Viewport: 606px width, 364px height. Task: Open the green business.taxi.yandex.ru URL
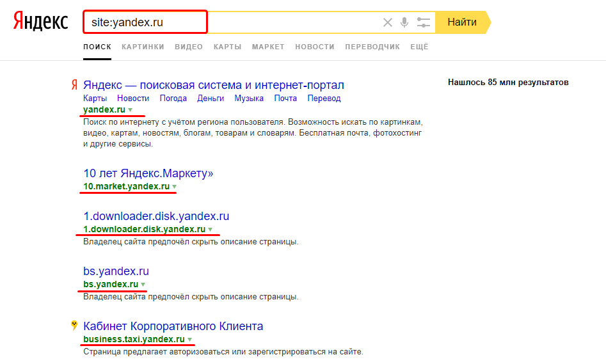(134, 339)
